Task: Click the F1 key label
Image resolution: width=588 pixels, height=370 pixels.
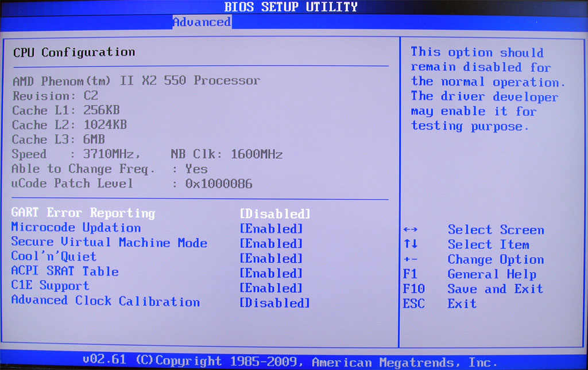Action: tap(410, 274)
